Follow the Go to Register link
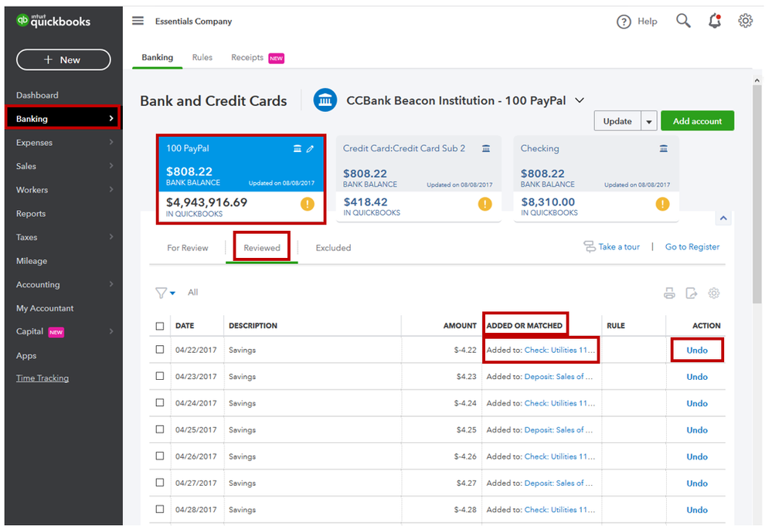 692,246
